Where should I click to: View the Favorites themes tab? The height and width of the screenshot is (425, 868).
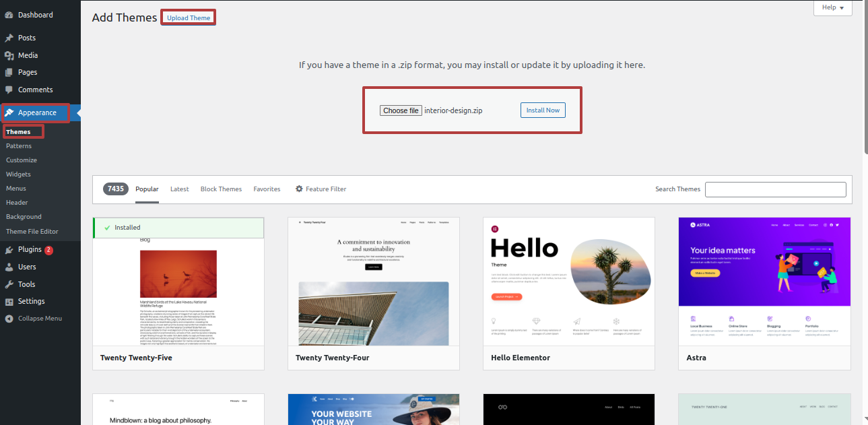coord(267,189)
